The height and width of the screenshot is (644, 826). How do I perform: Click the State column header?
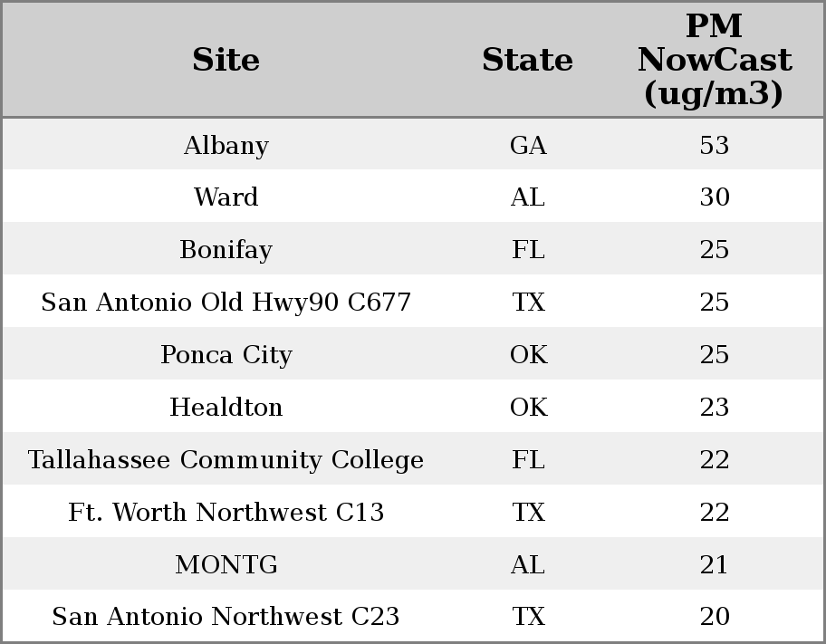coord(527,60)
